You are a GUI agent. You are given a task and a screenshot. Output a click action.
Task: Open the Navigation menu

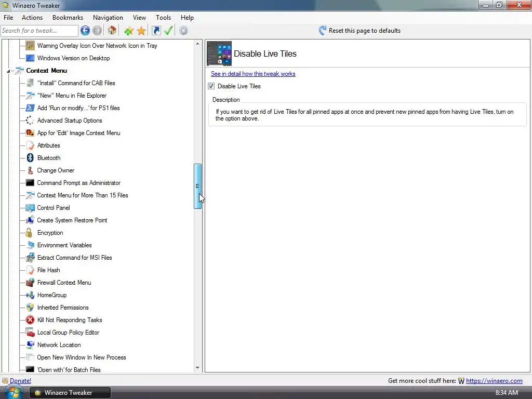tap(108, 18)
